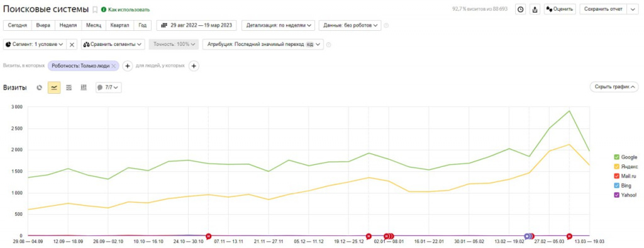Open the Данные: без роботов dropdown
Image resolution: width=644 pixels, height=248 pixels.
350,25
